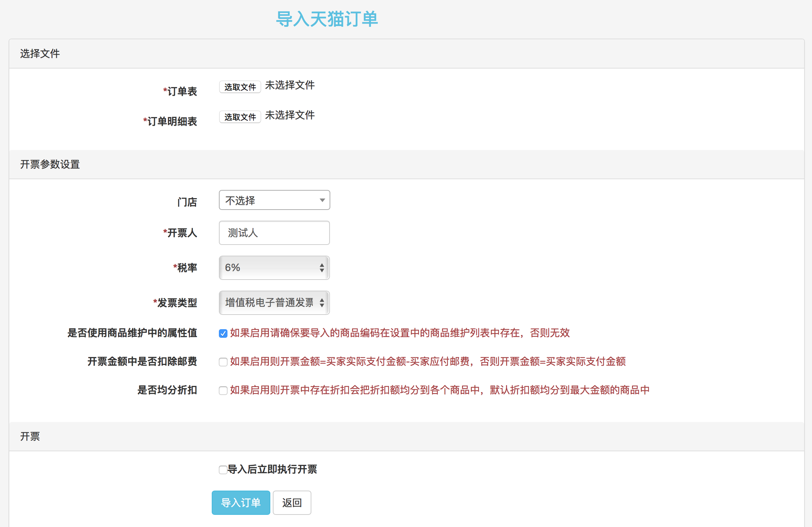Image resolution: width=812 pixels, height=527 pixels.
Task: Click the 导入订单 button
Action: coord(241,503)
